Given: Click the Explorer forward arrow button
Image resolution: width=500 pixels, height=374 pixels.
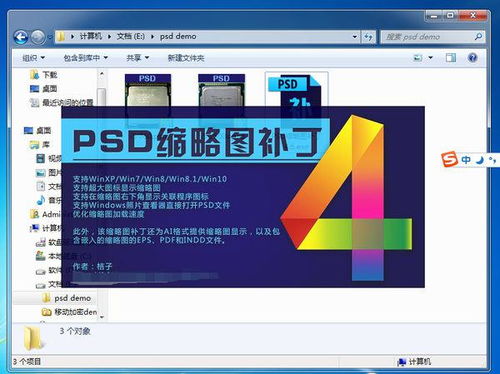Looking at the screenshot, I should [x=38, y=37].
